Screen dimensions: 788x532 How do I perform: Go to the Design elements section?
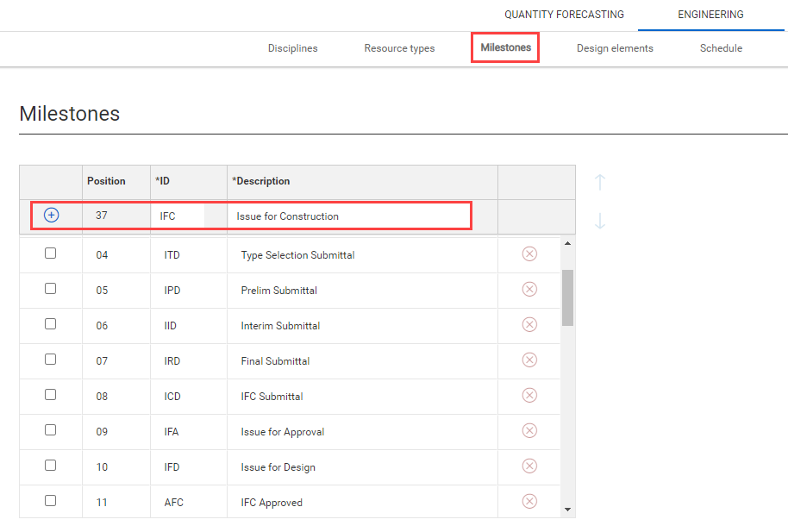tap(615, 48)
